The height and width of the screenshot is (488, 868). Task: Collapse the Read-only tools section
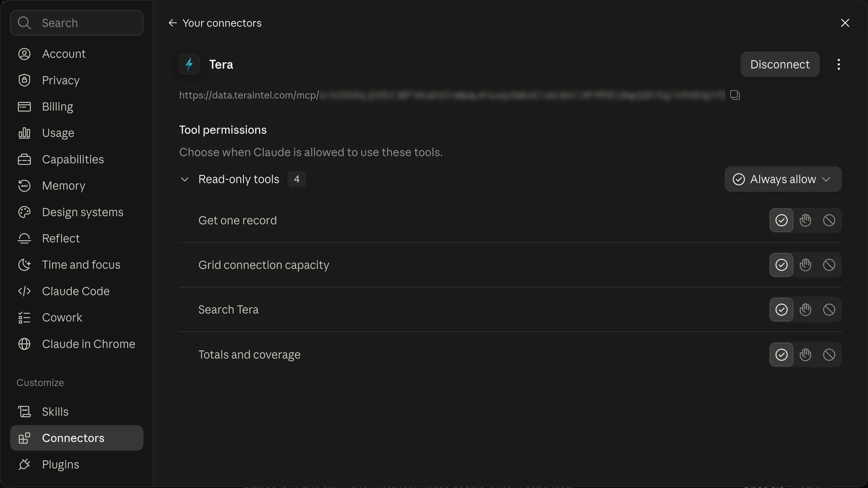(x=184, y=179)
